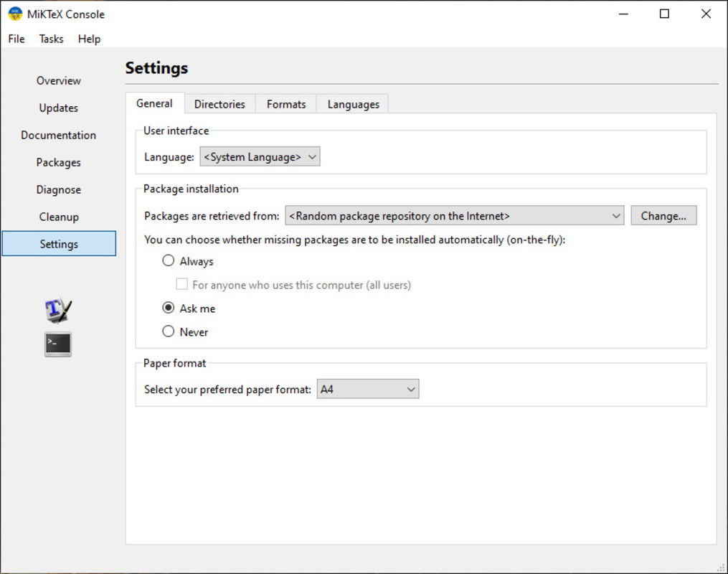Click the window resize grip corner

pyautogui.click(x=722, y=568)
